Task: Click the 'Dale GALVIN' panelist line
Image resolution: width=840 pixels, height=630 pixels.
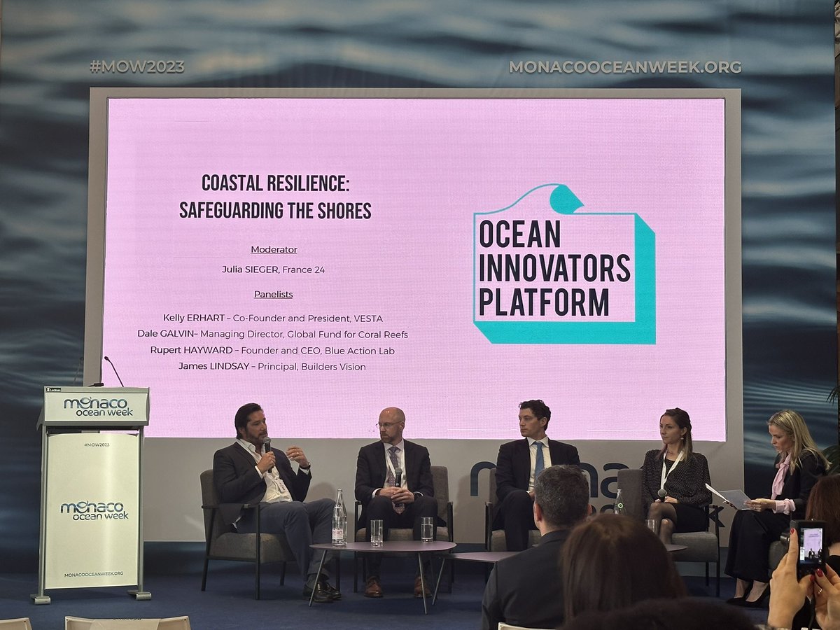Action: coord(273,335)
